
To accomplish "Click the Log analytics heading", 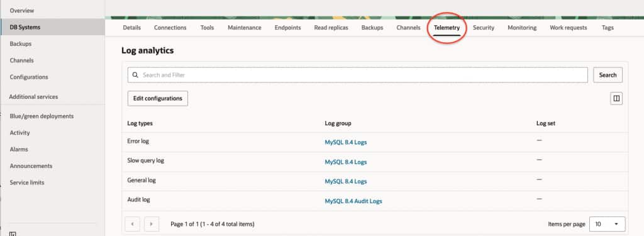I will (x=147, y=50).
